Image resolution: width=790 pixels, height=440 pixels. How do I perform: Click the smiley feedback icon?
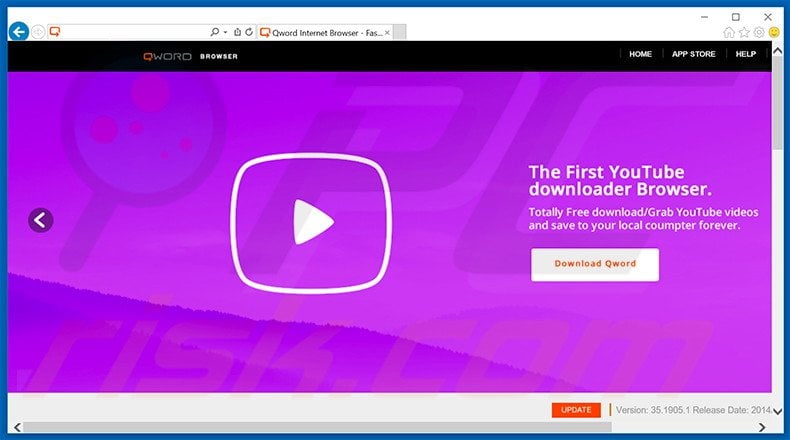click(774, 33)
